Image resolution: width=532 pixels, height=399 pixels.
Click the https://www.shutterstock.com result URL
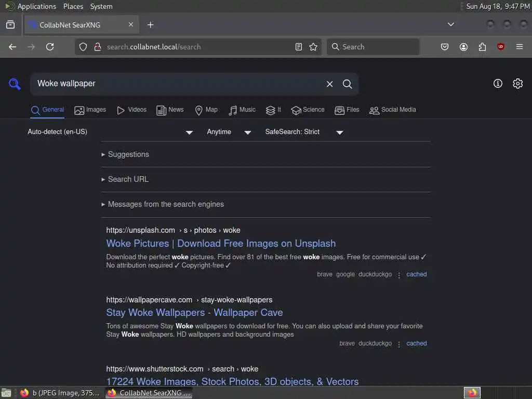click(182, 369)
